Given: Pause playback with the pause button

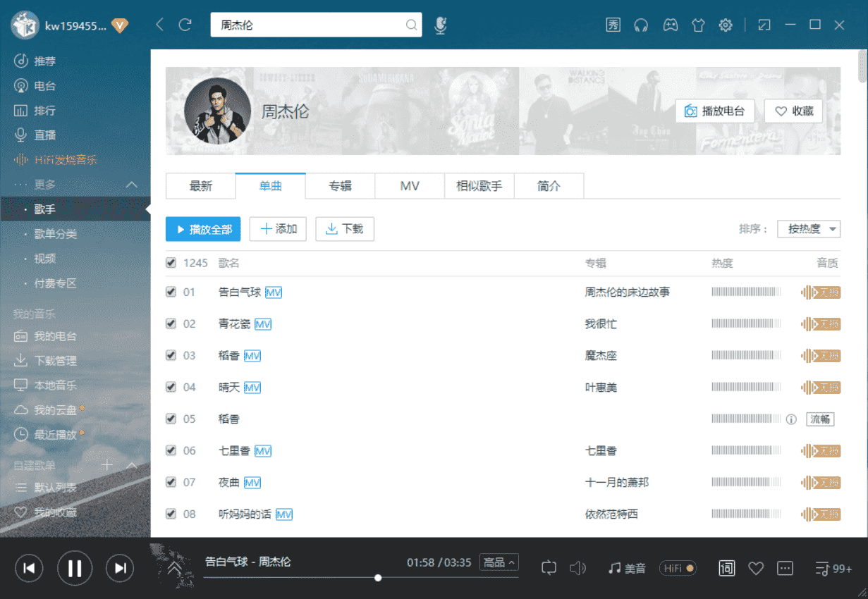Looking at the screenshot, I should point(75,568).
